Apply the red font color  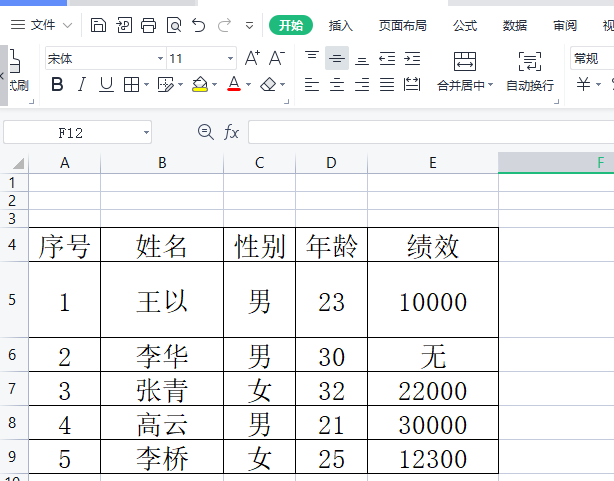pyautogui.click(x=234, y=84)
